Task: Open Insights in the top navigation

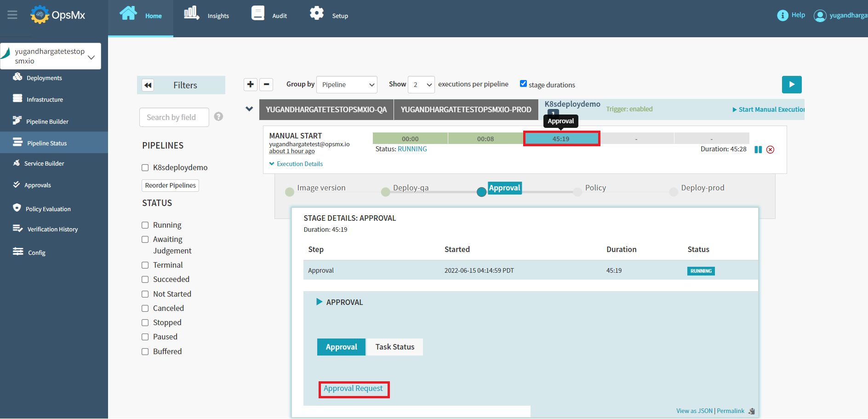Action: pos(206,16)
